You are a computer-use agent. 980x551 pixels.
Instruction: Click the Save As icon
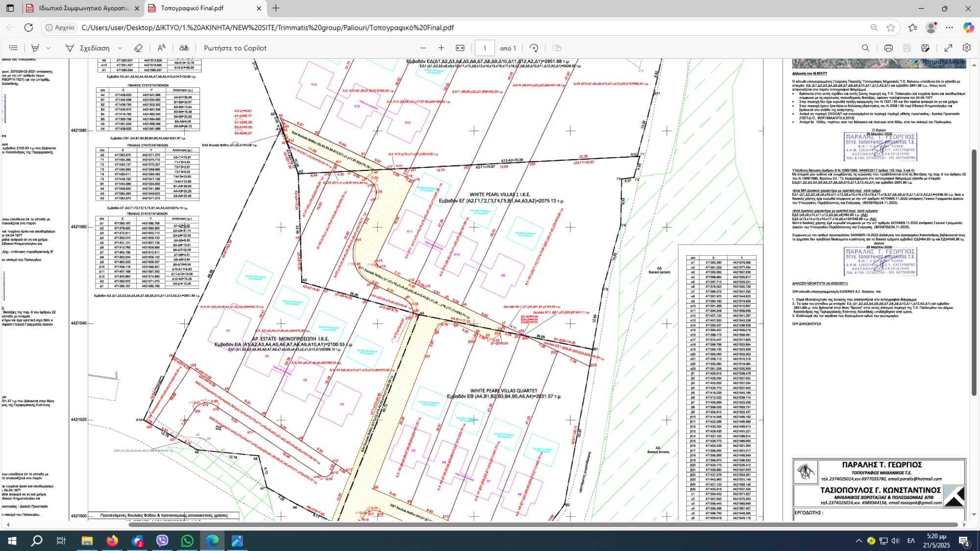click(x=926, y=48)
